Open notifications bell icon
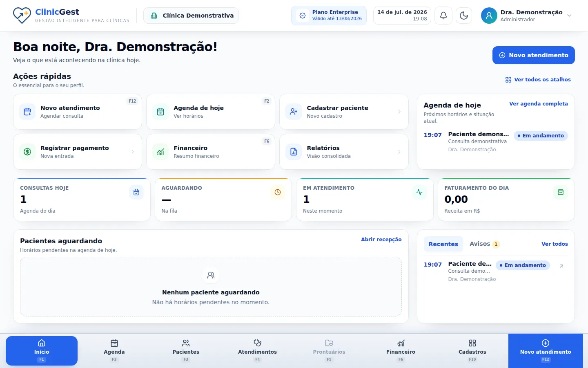 click(443, 16)
